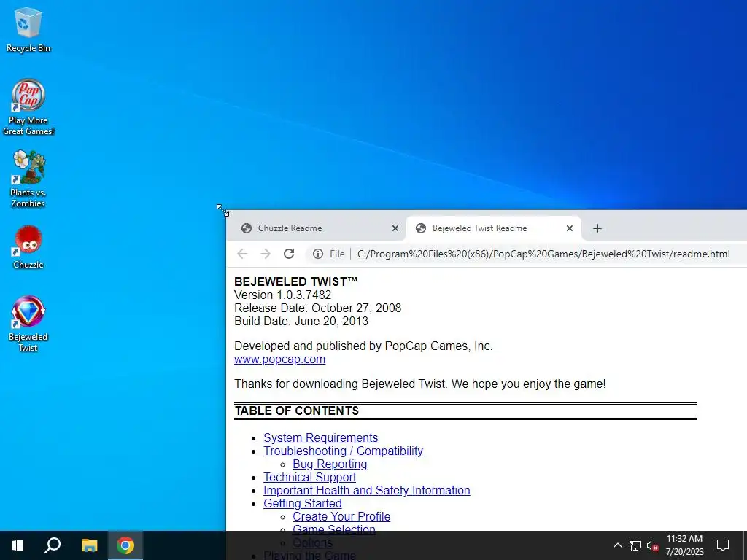Click the Version 1.0.3.7482 text
Screen dimensions: 747x560
(282, 295)
